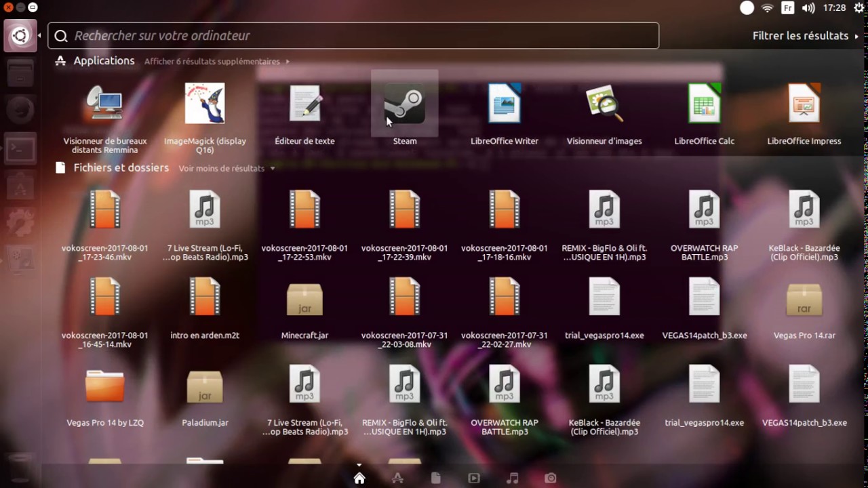Open the 17:28 clock menu
Image resolution: width=868 pixels, height=488 pixels.
pyautogui.click(x=834, y=8)
